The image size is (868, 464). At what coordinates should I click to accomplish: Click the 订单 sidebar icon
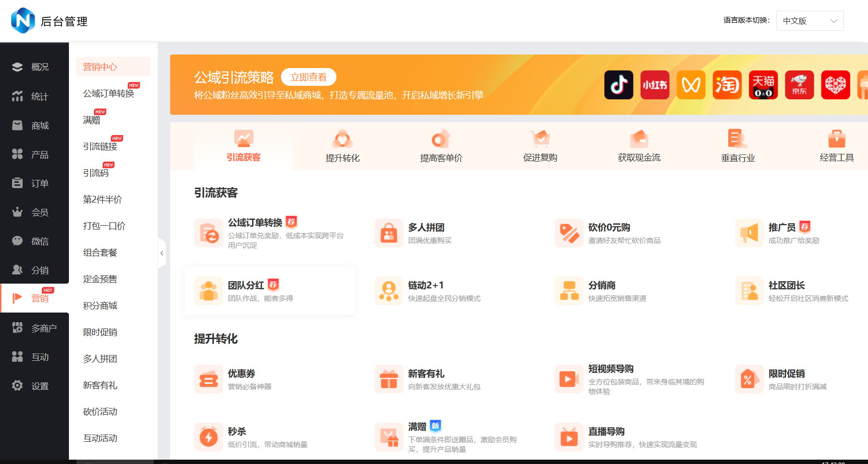(17, 183)
